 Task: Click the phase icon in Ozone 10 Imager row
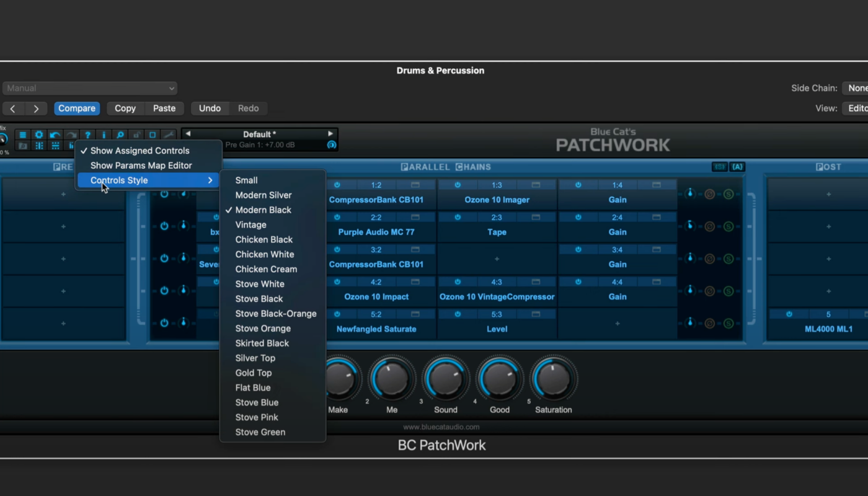710,194
